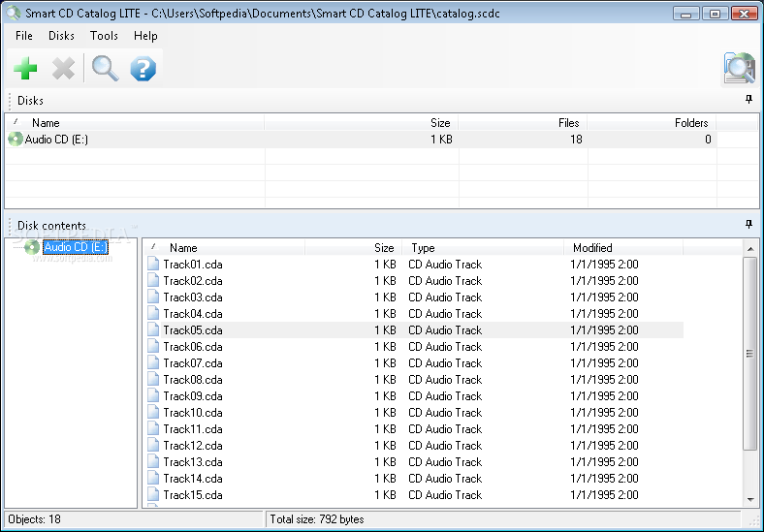This screenshot has height=532, width=764.
Task: Click file icon beside Track07.cda
Action: click(153, 363)
